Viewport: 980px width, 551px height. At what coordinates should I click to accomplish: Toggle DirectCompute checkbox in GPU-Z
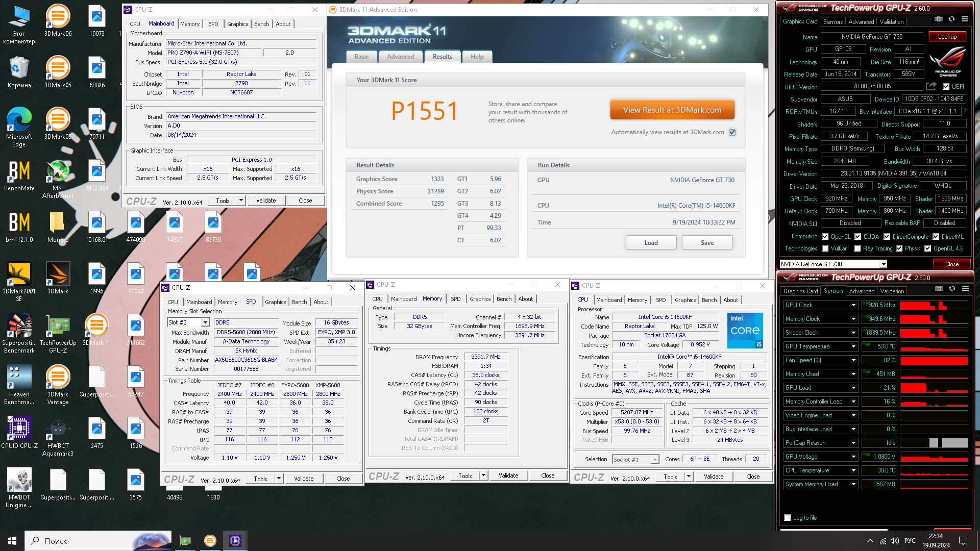tap(887, 237)
